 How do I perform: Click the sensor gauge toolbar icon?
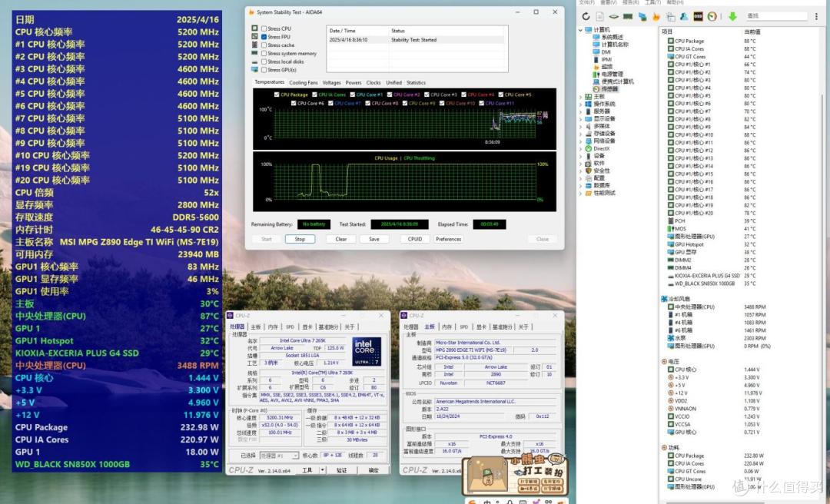pyautogui.click(x=712, y=16)
